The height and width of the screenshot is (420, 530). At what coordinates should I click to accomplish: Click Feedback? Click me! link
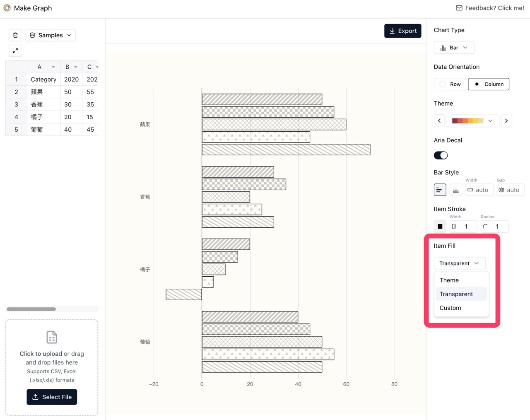[x=490, y=8]
